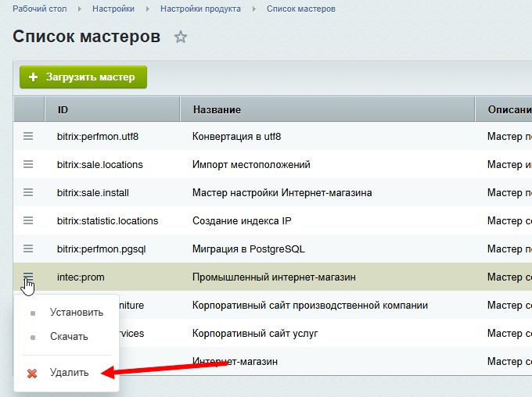Image resolution: width=532 pixels, height=397 pixels.
Task: Click Миграция в PostgreSQL cell
Action: click(248, 249)
